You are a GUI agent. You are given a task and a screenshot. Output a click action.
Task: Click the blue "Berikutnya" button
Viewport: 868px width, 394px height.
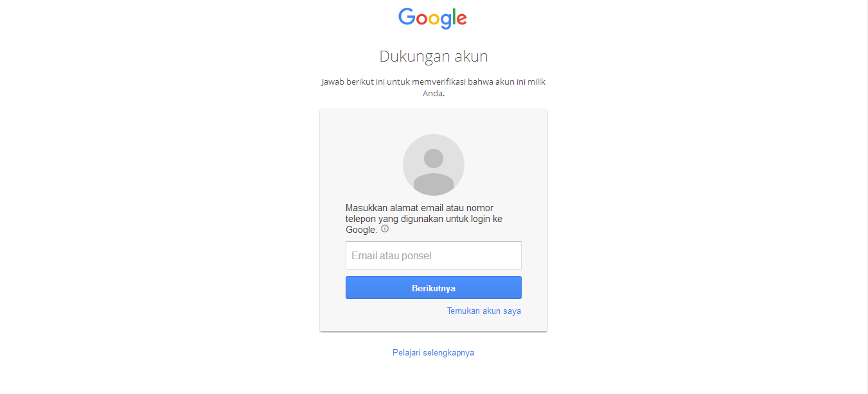click(x=434, y=287)
